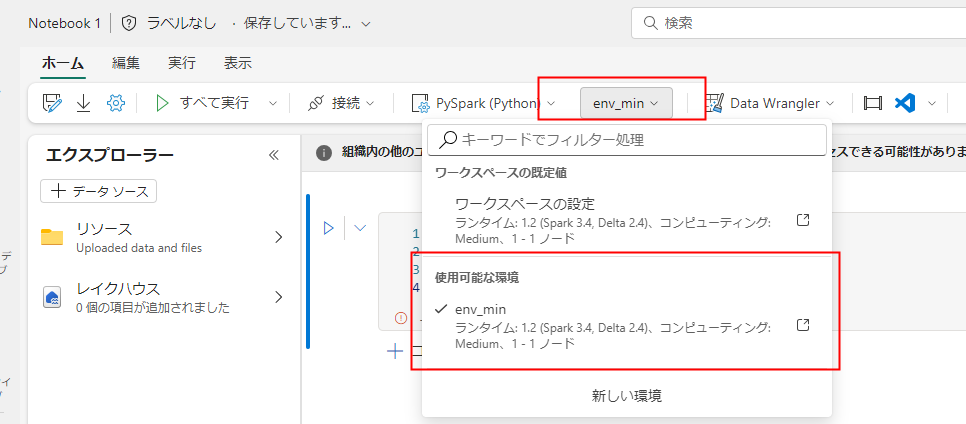
Task: Click the download icon in toolbar
Action: (x=83, y=104)
